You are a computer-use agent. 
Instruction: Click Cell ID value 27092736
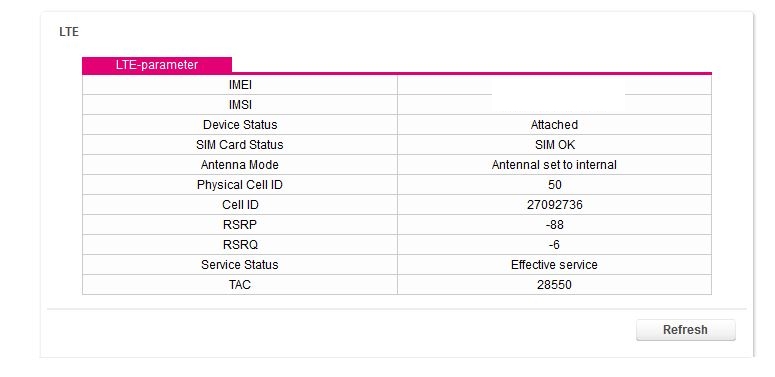(x=555, y=205)
